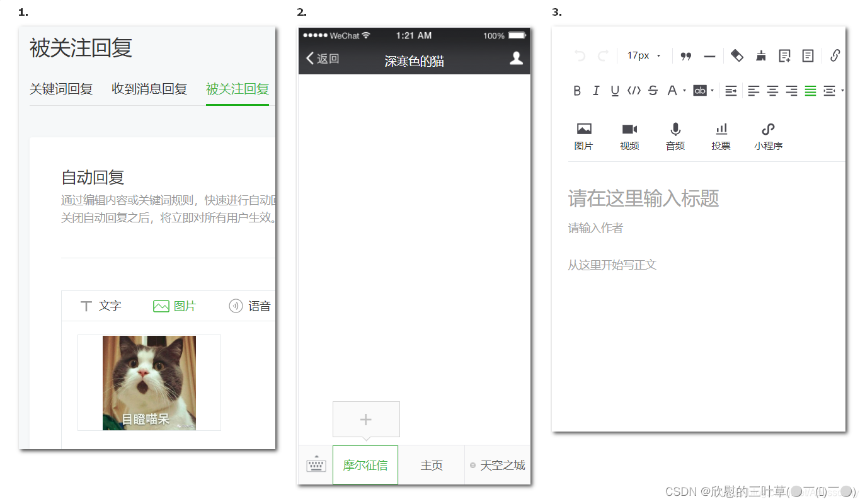The image size is (865, 504).
Task: Select the 收到消息回复 tab
Action: 149,89
